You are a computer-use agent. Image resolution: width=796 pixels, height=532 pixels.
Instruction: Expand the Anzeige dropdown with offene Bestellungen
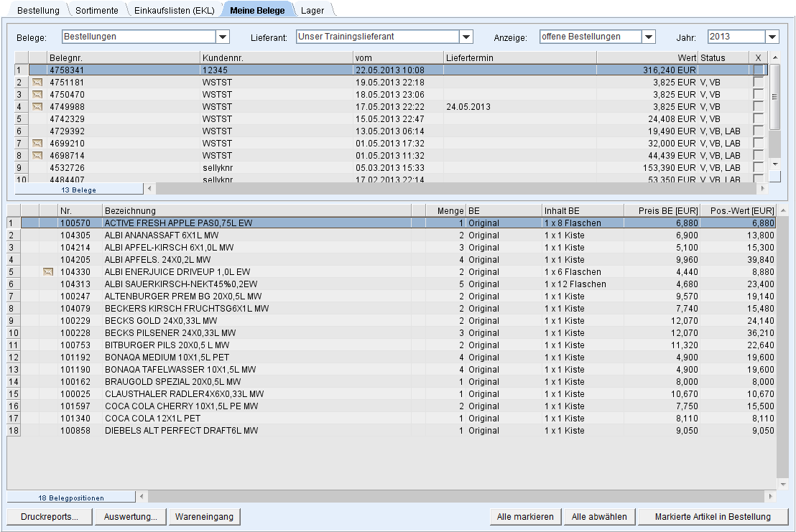coord(649,37)
